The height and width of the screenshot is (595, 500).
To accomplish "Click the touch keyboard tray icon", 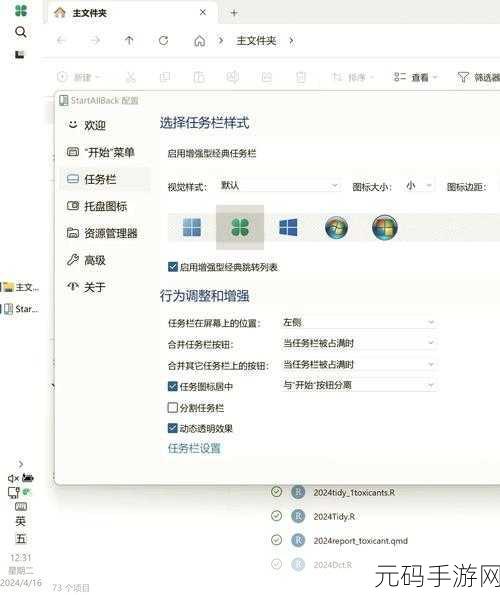I will coord(20,507).
